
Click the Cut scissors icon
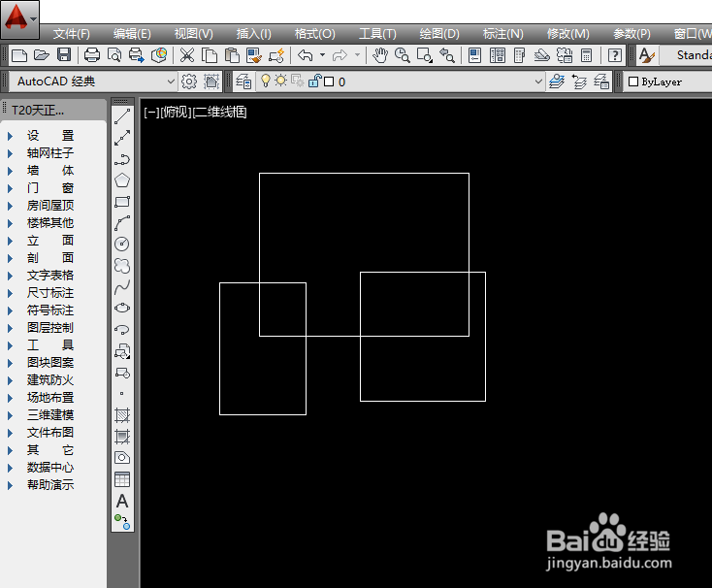point(186,55)
